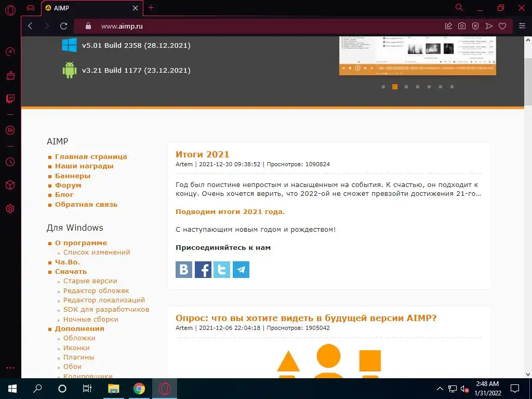The height and width of the screenshot is (399, 532).
Task: Open the Easy Setup panel icon
Action: (522, 26)
